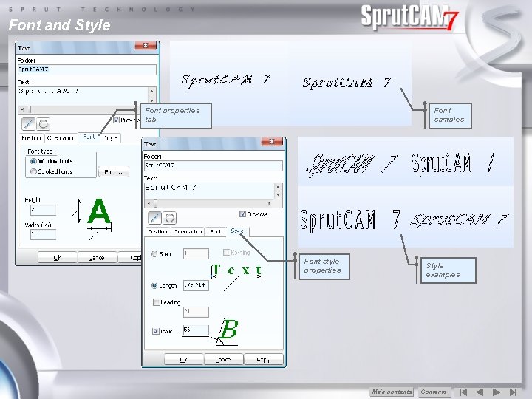Open Position tab in the back Text dialog
532x399 pixels.
31,137
